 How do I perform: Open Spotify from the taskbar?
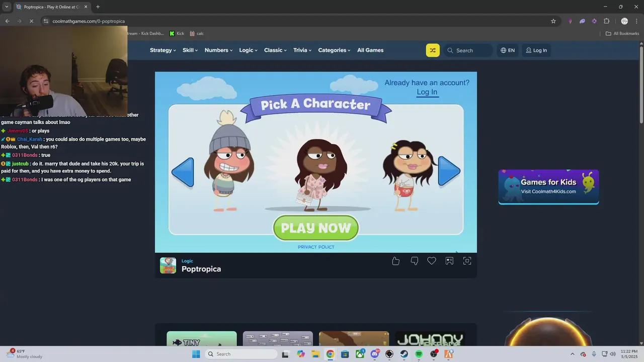[x=419, y=354]
